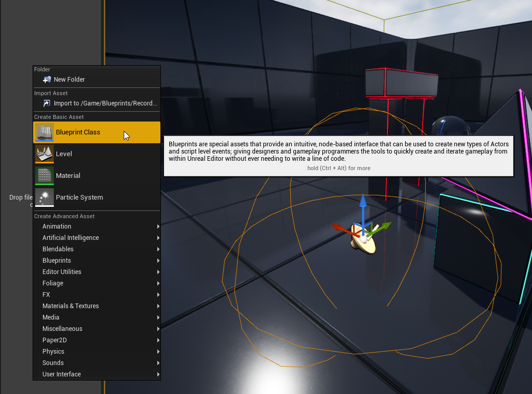532x394 pixels.
Task: Open the Blendables submenu
Action: pos(97,249)
